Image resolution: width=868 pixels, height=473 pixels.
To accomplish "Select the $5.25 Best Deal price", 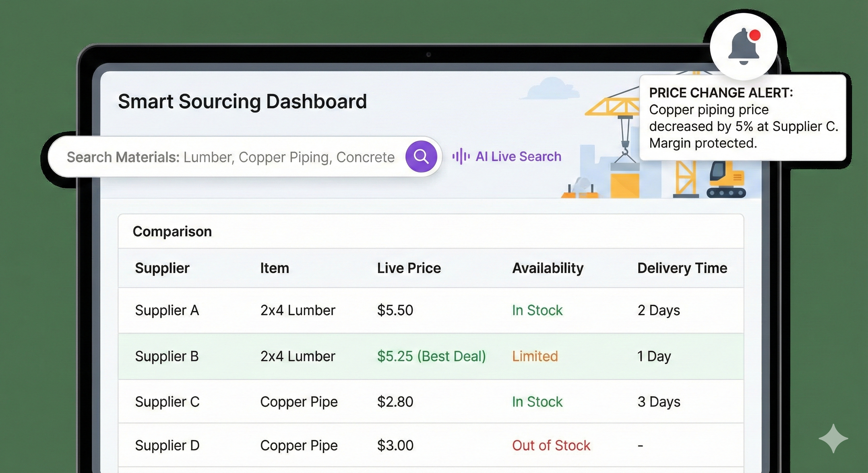I will click(x=432, y=356).
